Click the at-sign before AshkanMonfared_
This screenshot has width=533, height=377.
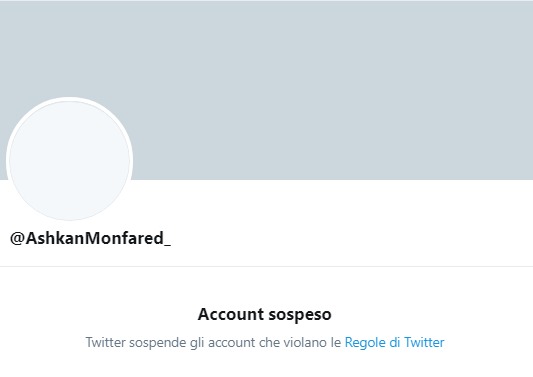[17, 239]
